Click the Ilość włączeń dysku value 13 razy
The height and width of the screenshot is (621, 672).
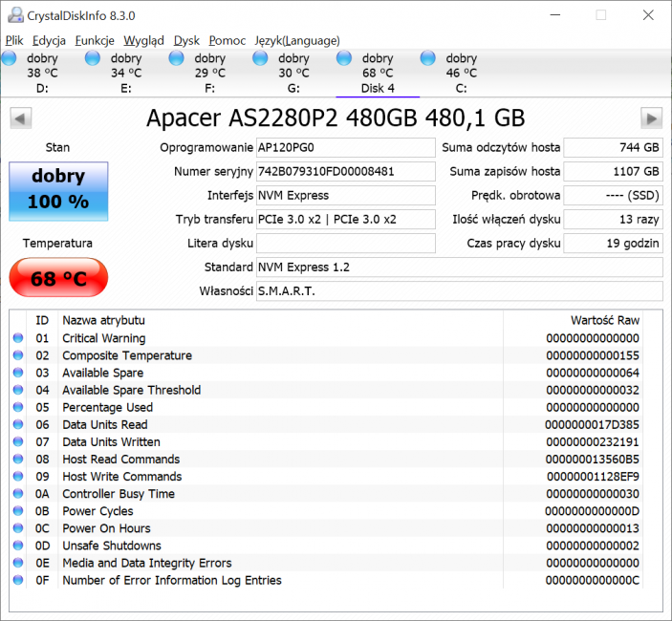613,220
